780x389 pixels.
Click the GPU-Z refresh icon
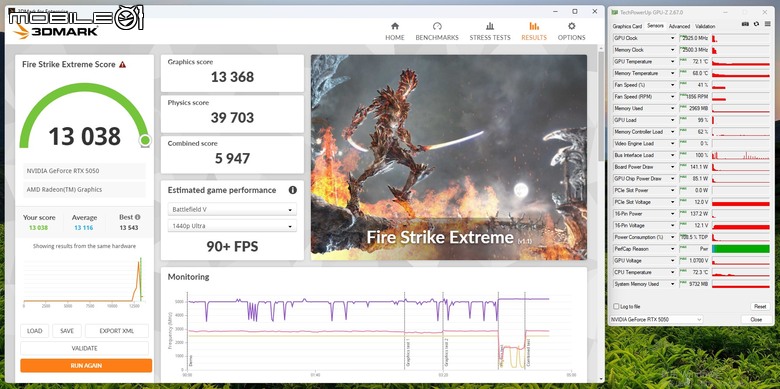(x=756, y=24)
